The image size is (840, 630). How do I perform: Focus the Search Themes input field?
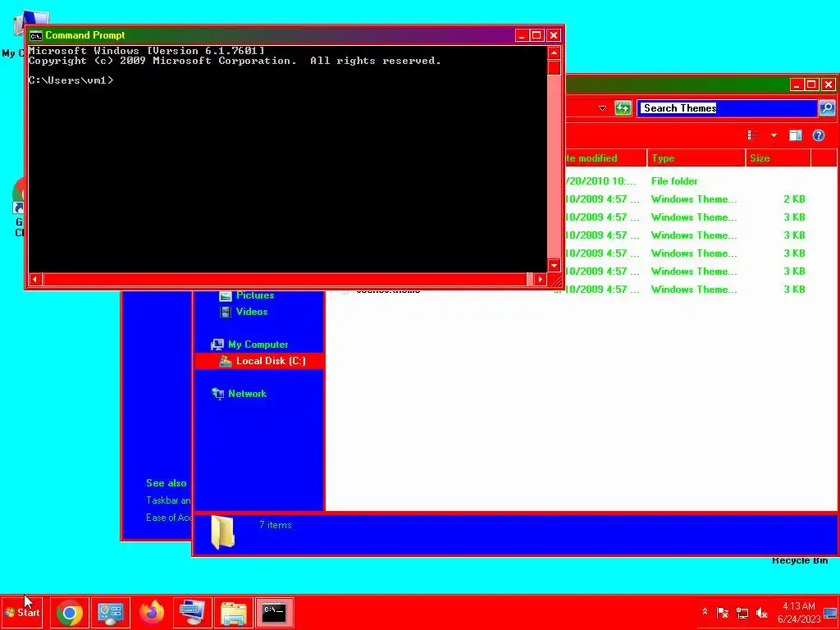[x=727, y=108]
